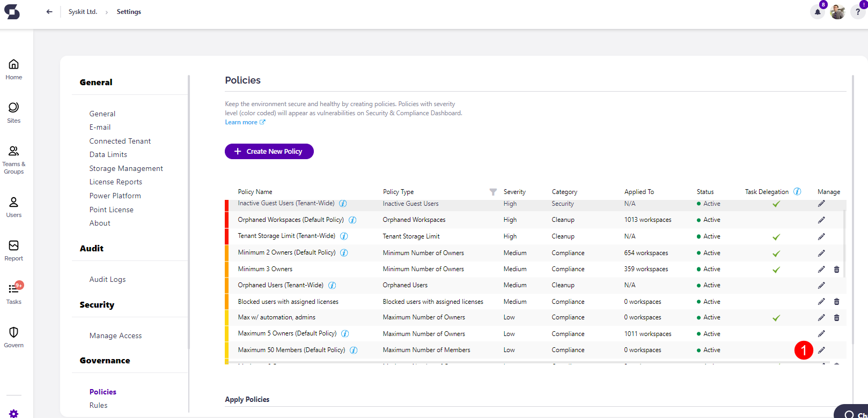
Task: Sort by Status column header
Action: [x=705, y=192]
